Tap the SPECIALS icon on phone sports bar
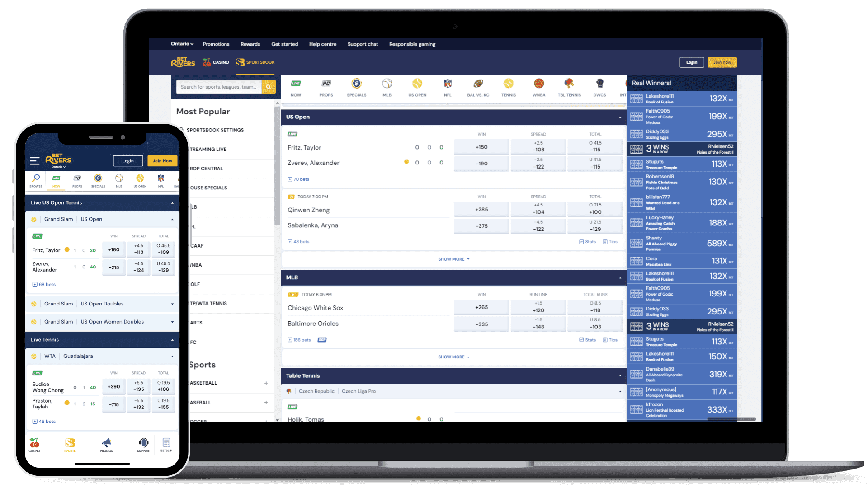Viewport: 868px width, 488px height. (98, 181)
